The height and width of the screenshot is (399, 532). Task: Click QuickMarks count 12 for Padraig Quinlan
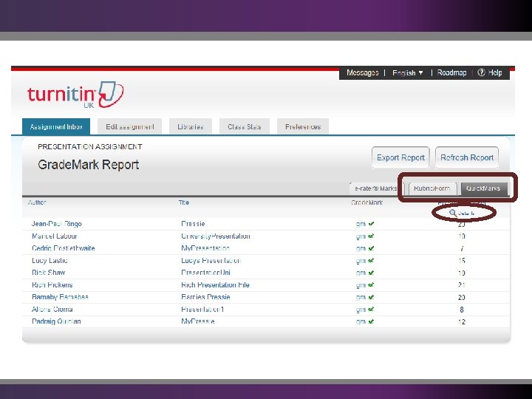[461, 321]
